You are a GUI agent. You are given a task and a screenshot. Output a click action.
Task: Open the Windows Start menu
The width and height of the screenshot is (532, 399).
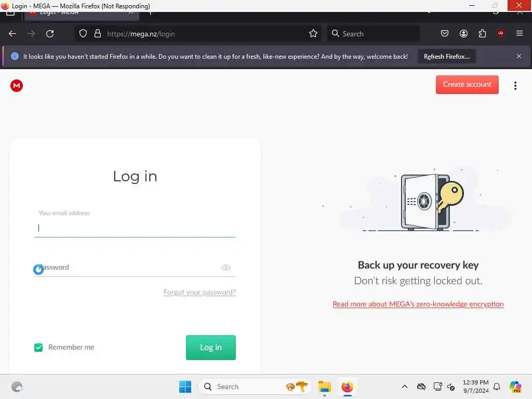pyautogui.click(x=185, y=387)
